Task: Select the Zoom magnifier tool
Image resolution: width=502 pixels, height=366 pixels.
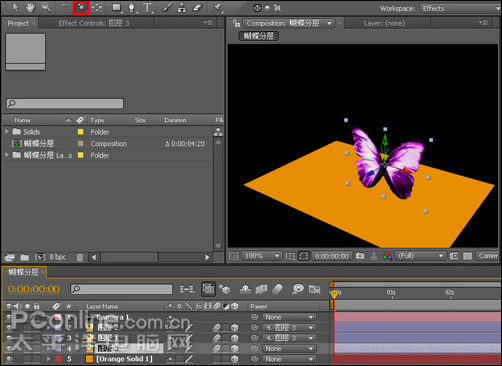Action: 46,8
